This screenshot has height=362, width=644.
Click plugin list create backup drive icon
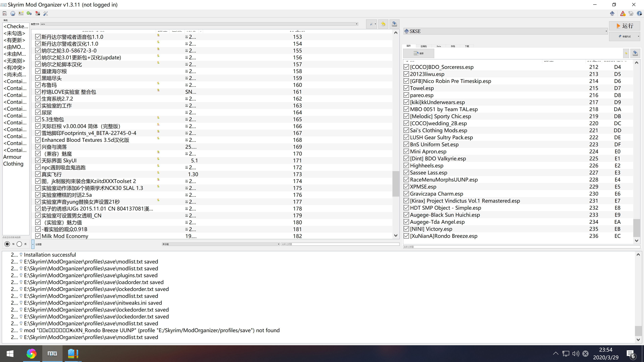point(635,53)
